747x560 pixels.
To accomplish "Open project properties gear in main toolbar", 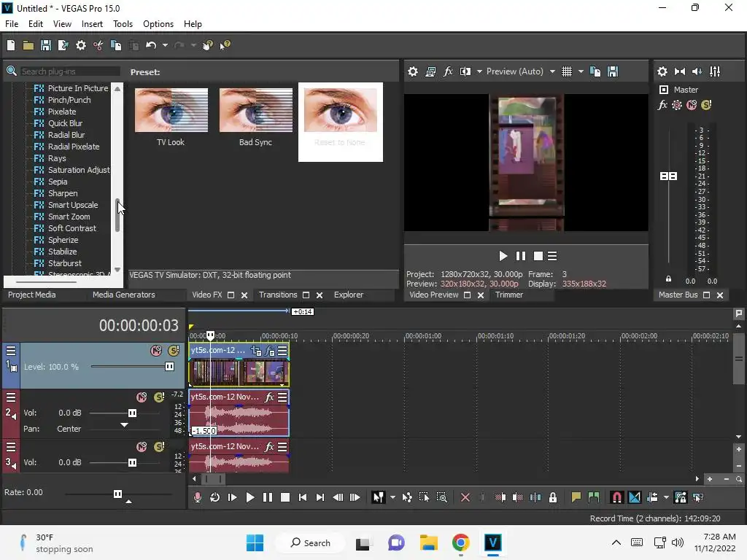I will click(x=81, y=45).
